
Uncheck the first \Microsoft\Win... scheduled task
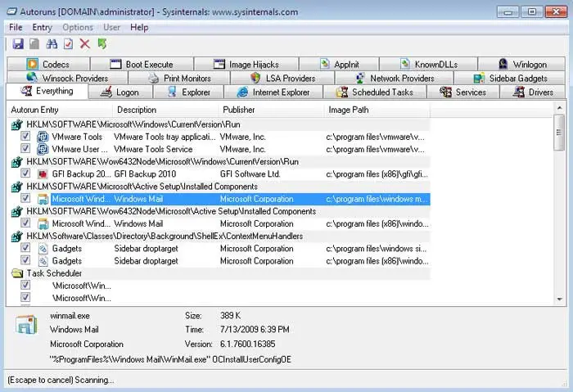click(25, 285)
